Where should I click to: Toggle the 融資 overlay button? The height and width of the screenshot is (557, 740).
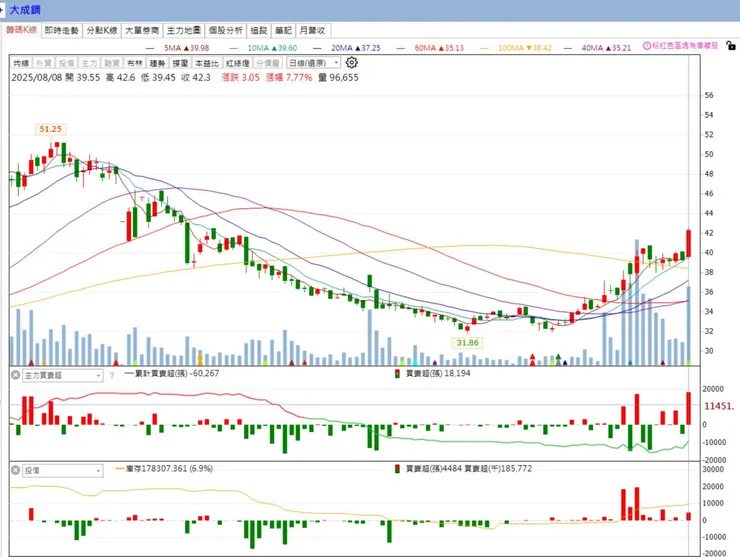[112, 63]
